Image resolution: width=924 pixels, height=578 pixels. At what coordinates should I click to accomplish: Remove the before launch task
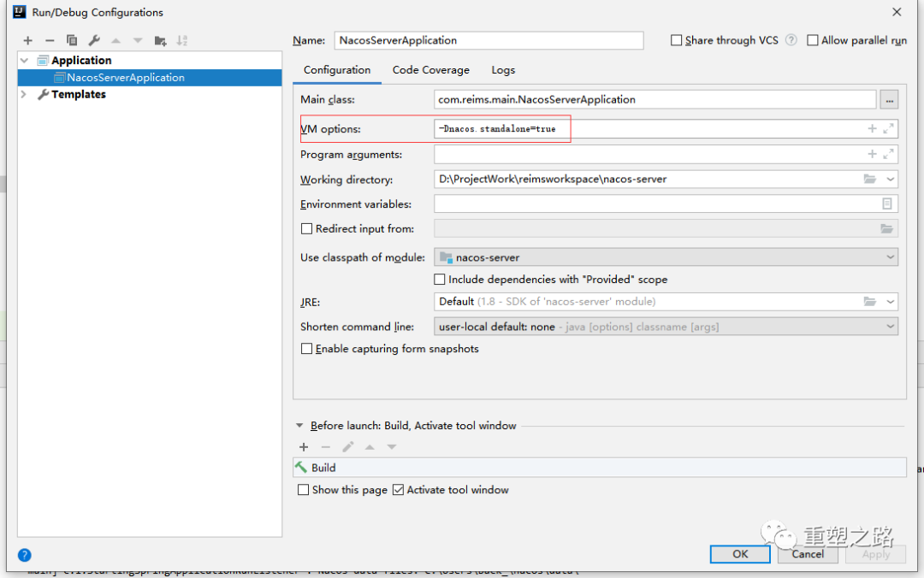(x=326, y=447)
